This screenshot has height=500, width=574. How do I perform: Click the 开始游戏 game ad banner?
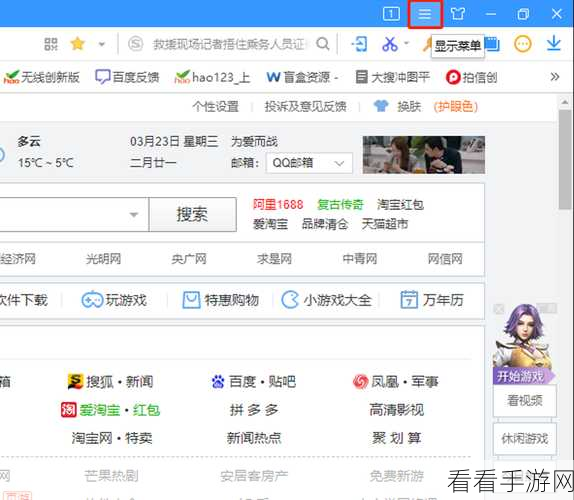pyautogui.click(x=524, y=344)
